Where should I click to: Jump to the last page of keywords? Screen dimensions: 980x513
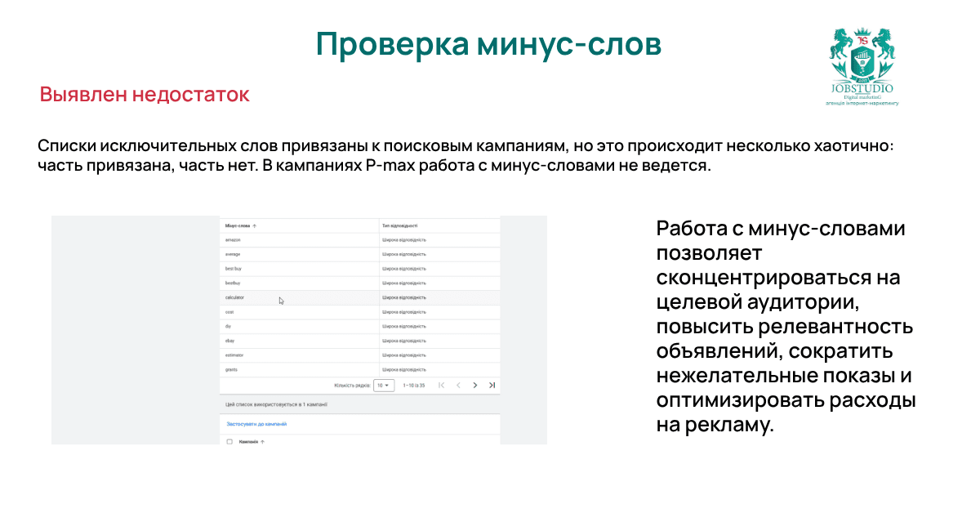click(x=492, y=385)
